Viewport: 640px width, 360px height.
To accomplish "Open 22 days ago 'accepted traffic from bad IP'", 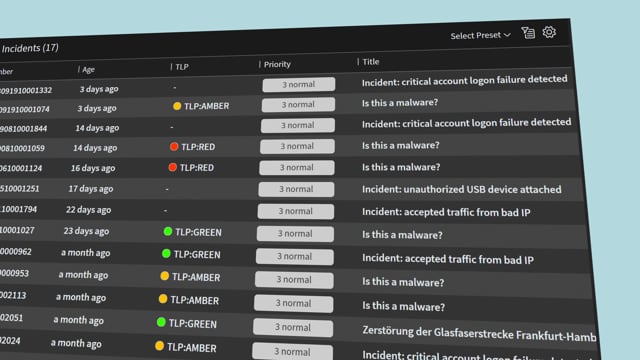I will tap(446, 212).
